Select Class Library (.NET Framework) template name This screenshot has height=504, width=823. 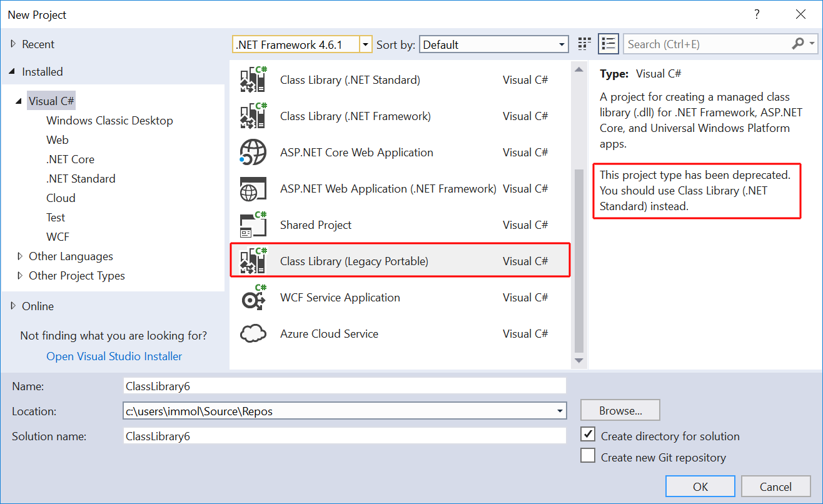pos(355,116)
